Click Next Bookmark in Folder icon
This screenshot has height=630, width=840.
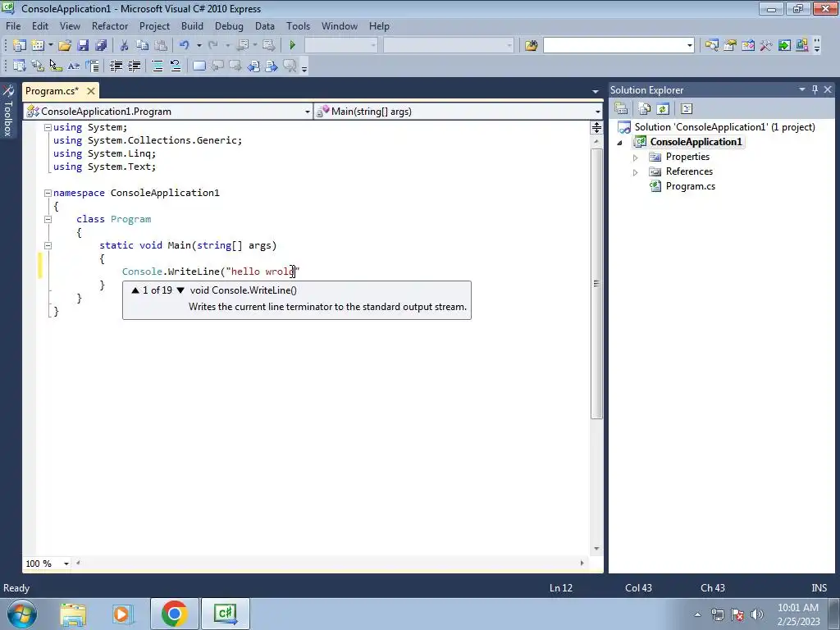click(272, 66)
